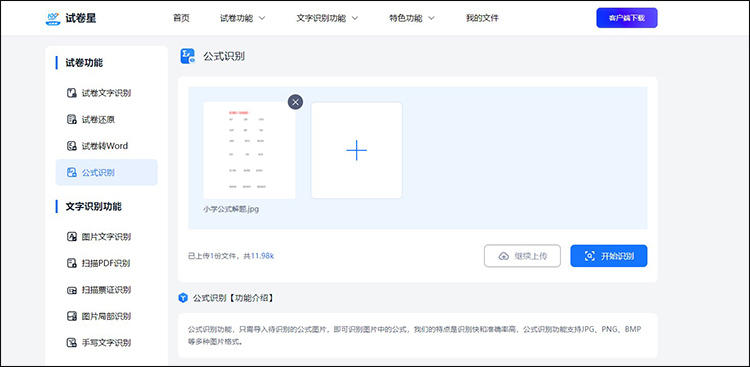Expand the 文字识别功能 dropdown chevron
Viewport: 750px width, 367px height.
[x=354, y=18]
